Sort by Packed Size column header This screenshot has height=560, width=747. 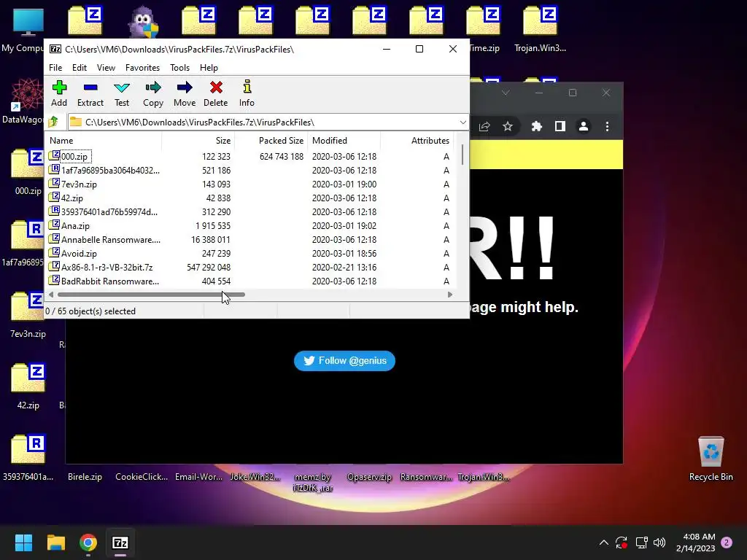pyautogui.click(x=271, y=141)
